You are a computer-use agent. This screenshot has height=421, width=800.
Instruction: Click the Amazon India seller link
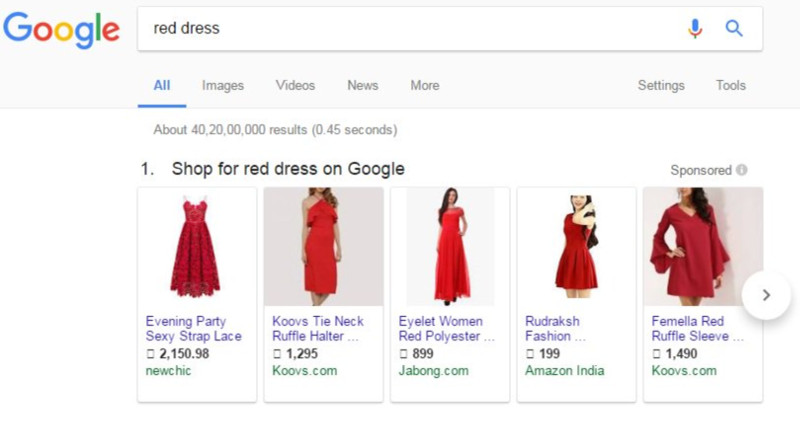point(566,371)
